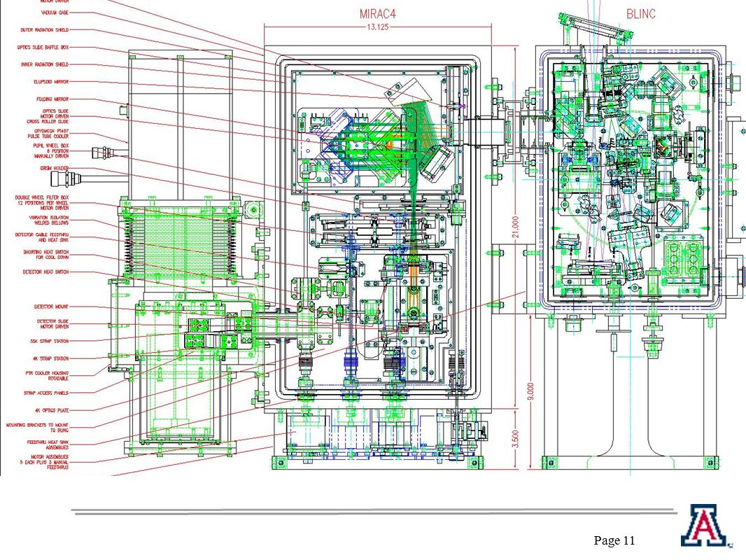Click the 'PULSE TUBE COOLER' label text
Image resolution: width=746 pixels, height=560 pixels.
coord(48,136)
